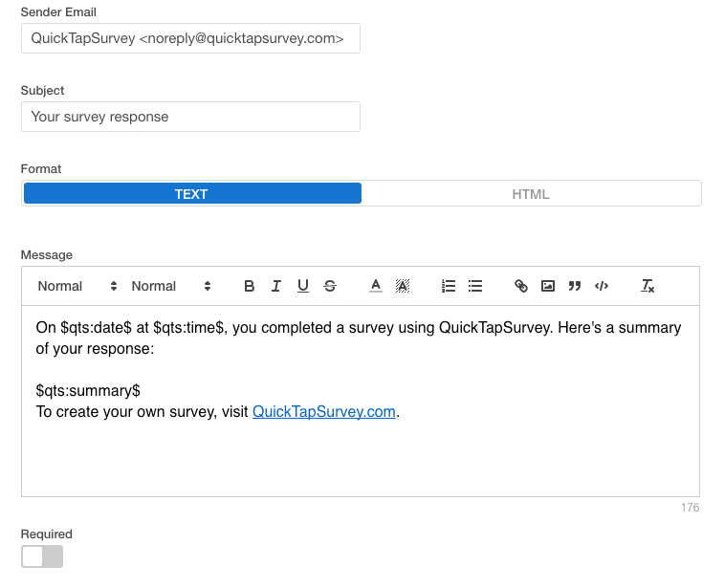This screenshot has width=724, height=588.
Task: Click the $qts:summary$ line in message
Action: pyautogui.click(x=88, y=391)
